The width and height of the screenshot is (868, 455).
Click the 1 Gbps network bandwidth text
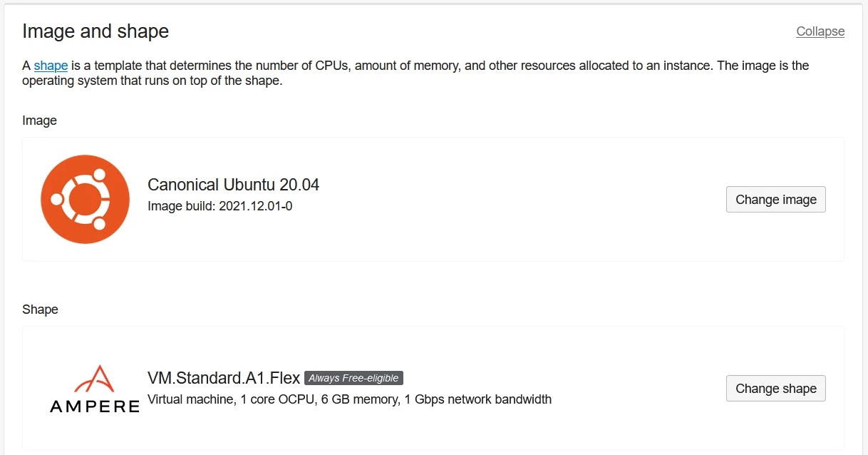point(477,399)
